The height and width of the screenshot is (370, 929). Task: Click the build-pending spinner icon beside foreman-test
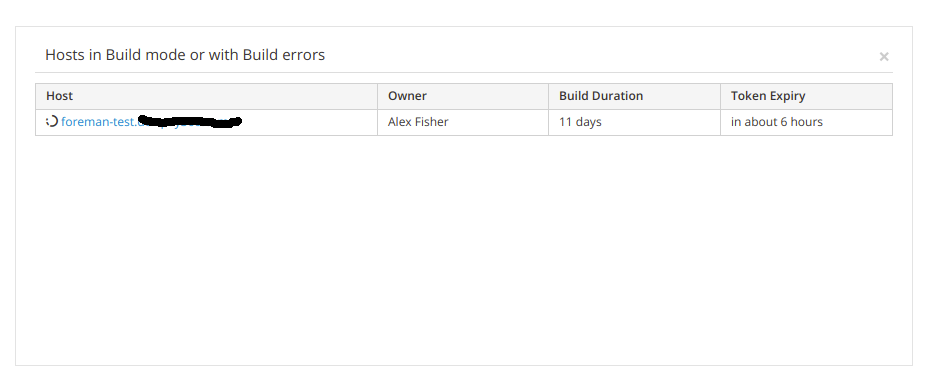pyautogui.click(x=52, y=122)
